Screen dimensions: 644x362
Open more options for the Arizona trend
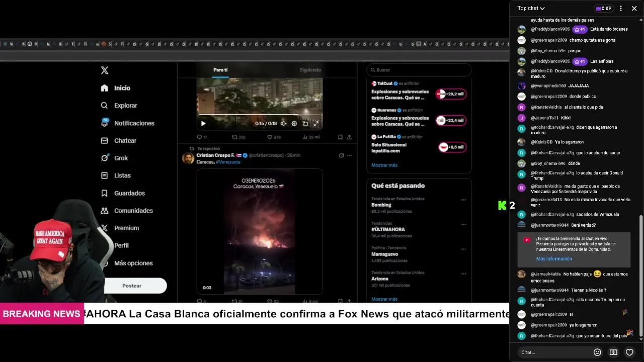coord(463,274)
